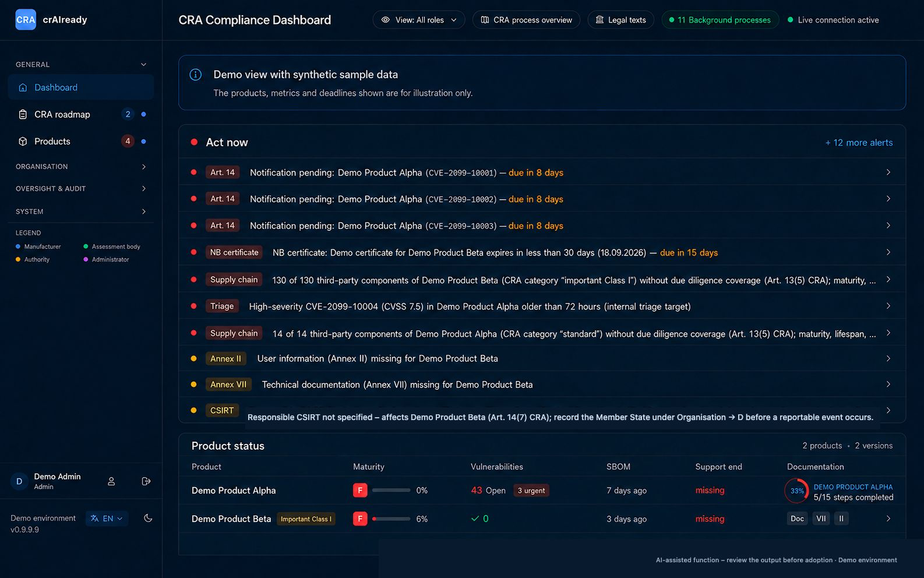Screen dimensions: 924x578
Task: Click Products badge showing 4
Action: click(x=128, y=141)
